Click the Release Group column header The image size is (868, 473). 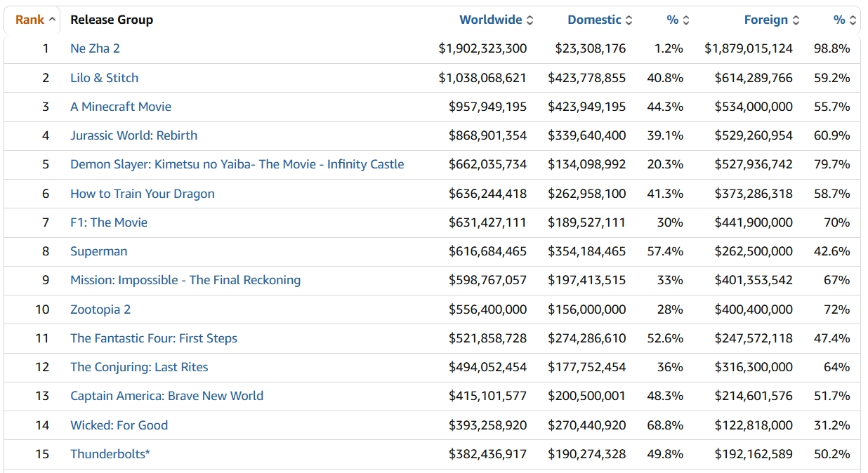click(x=112, y=20)
